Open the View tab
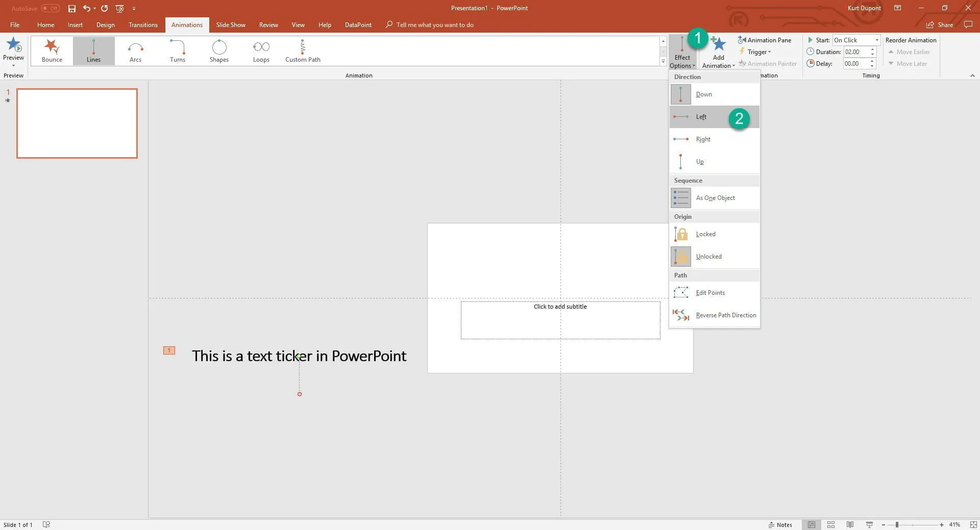This screenshot has height=530, width=980. pos(298,24)
